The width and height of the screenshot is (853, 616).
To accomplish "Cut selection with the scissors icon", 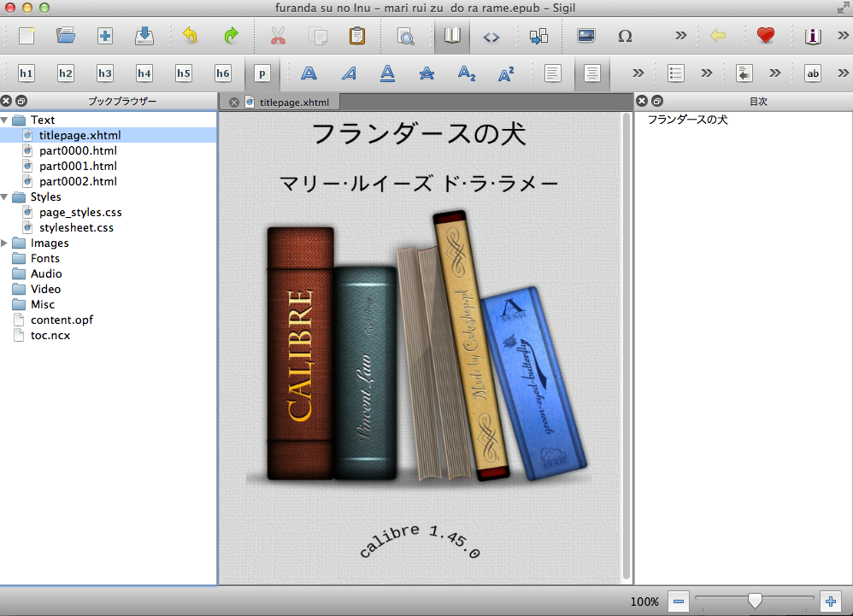I will (x=278, y=36).
